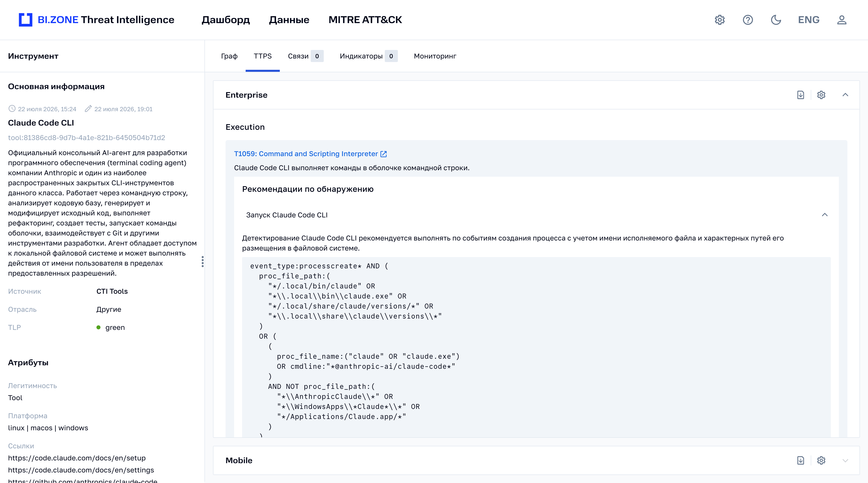Toggle dark mode moon icon
Viewport: 868px width, 483px height.
point(776,20)
